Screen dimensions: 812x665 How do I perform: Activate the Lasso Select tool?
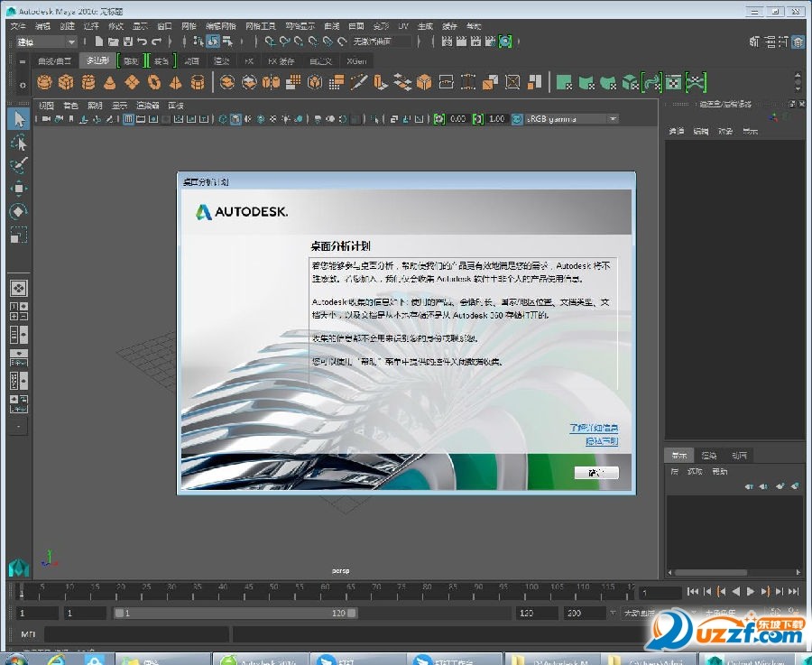18,143
